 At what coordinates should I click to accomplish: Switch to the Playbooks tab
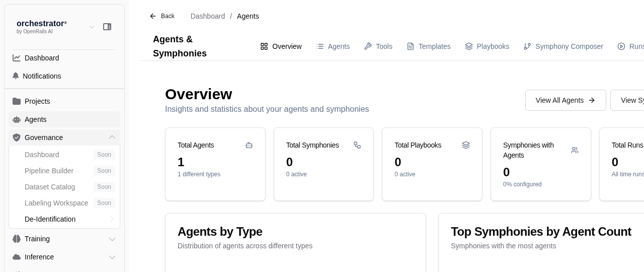487,46
